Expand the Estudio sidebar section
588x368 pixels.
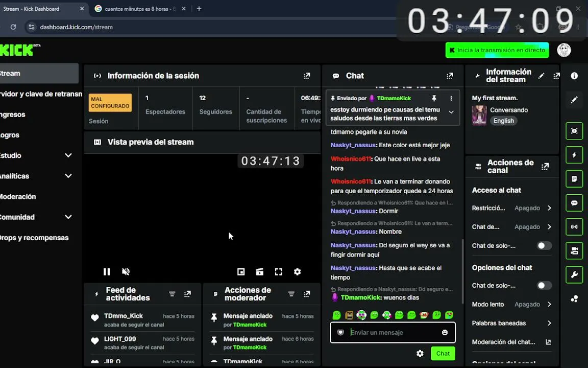click(68, 155)
